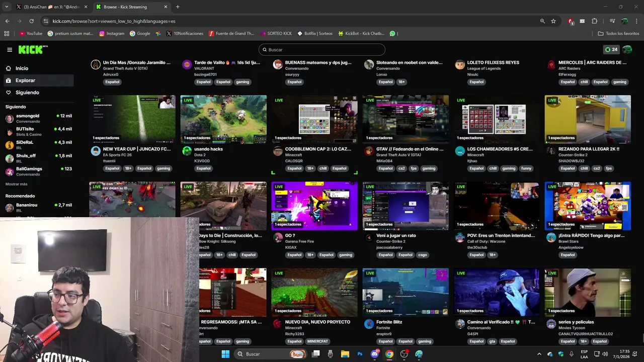
Task: Click the ttuentii streamer avatar
Action: (x=96, y=151)
